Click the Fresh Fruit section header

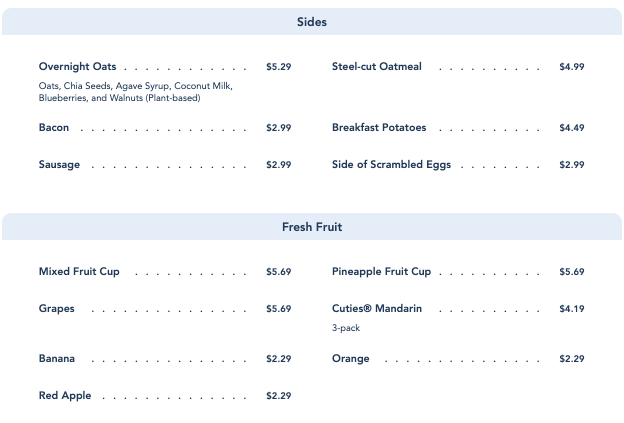pos(312,227)
